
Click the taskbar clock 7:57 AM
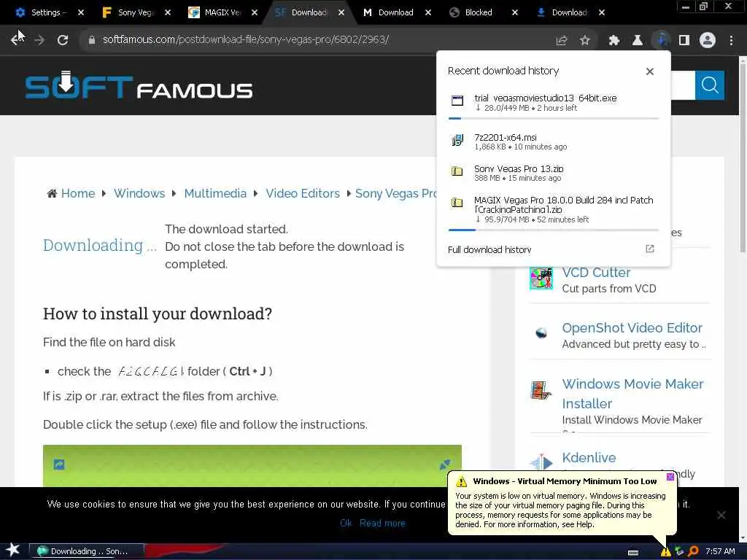tap(720, 551)
